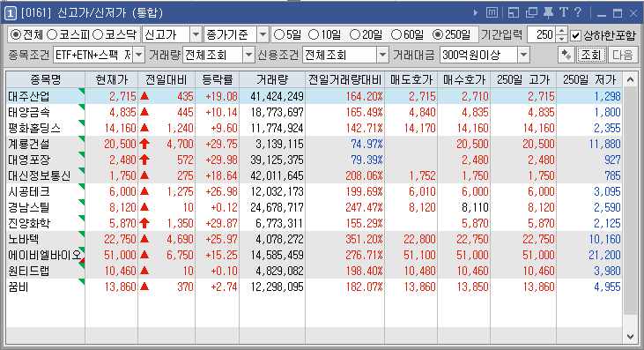Choose the 20일 period radio button
The width and height of the screenshot is (644, 350).
[x=355, y=35]
